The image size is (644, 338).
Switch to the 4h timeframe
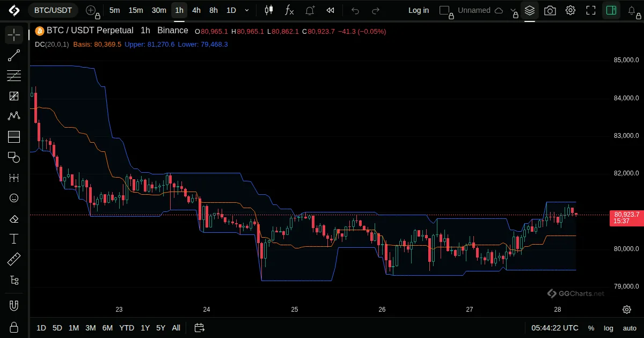tap(196, 10)
